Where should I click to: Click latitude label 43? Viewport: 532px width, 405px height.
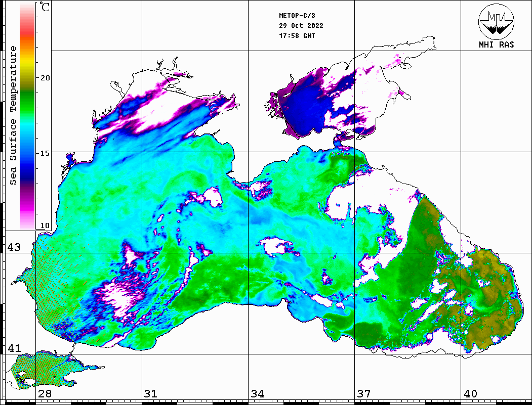pyautogui.click(x=14, y=247)
